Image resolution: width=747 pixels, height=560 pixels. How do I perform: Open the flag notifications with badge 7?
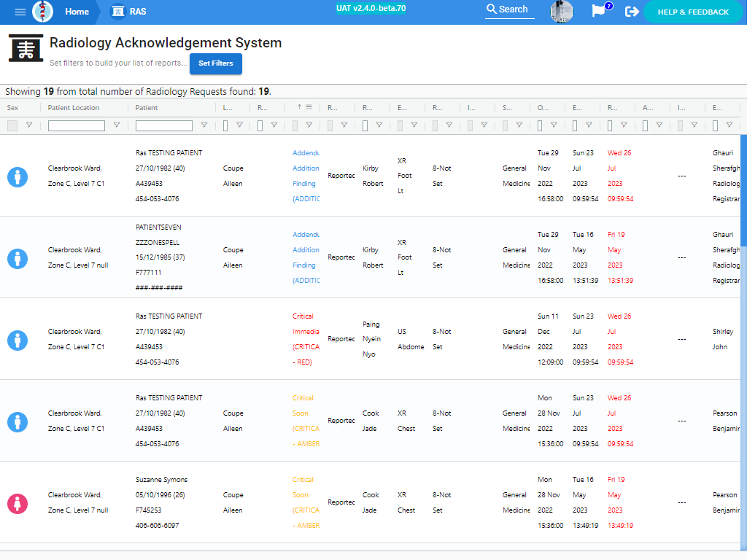click(599, 10)
